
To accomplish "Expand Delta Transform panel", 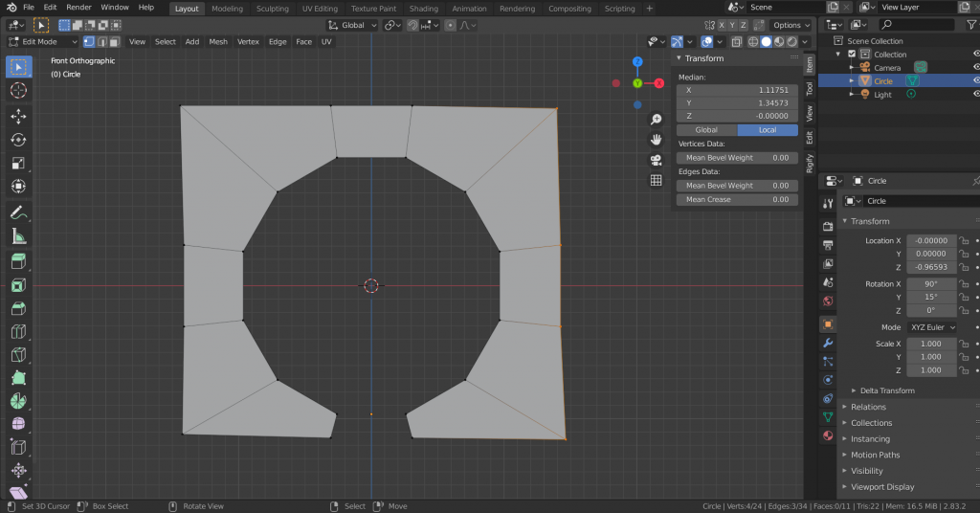I will [x=887, y=390].
